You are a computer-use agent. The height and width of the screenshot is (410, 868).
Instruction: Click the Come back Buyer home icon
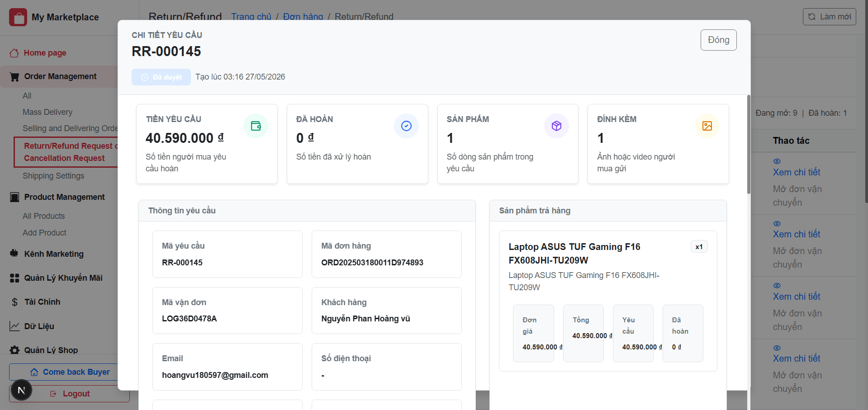(x=34, y=372)
